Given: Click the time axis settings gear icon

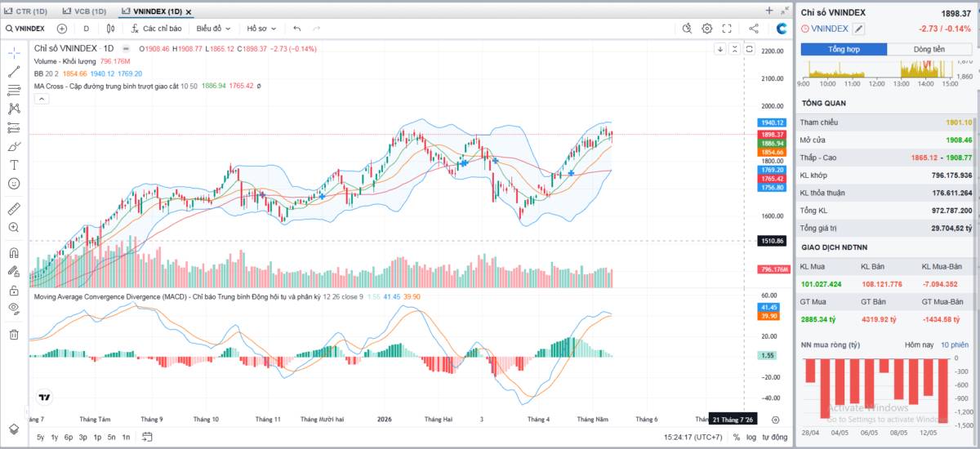Looking at the screenshot, I should click(x=775, y=420).
